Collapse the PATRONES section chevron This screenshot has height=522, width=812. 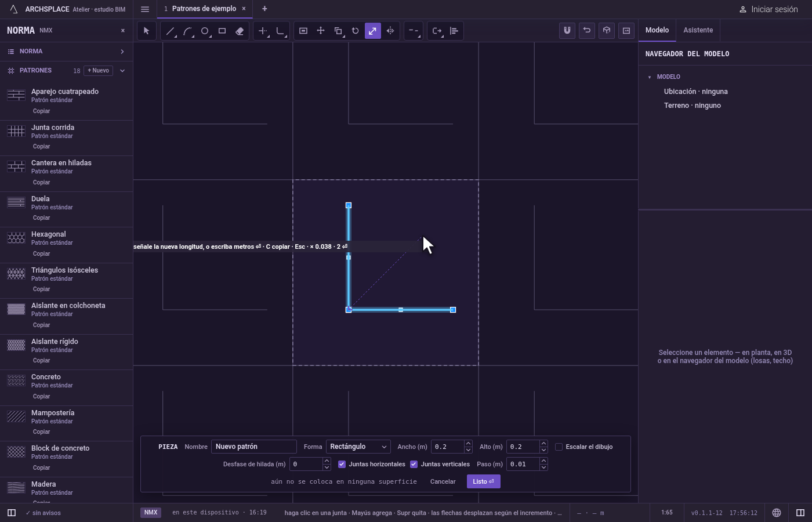122,71
